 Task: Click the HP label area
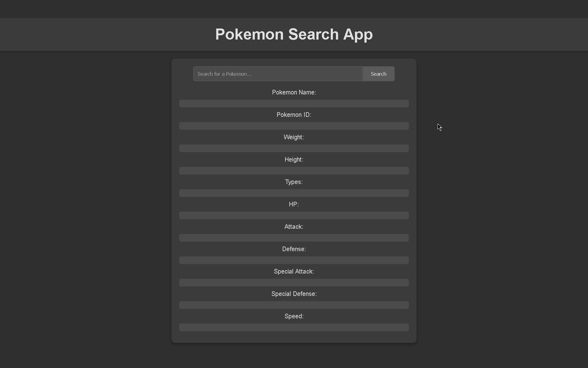[294, 204]
